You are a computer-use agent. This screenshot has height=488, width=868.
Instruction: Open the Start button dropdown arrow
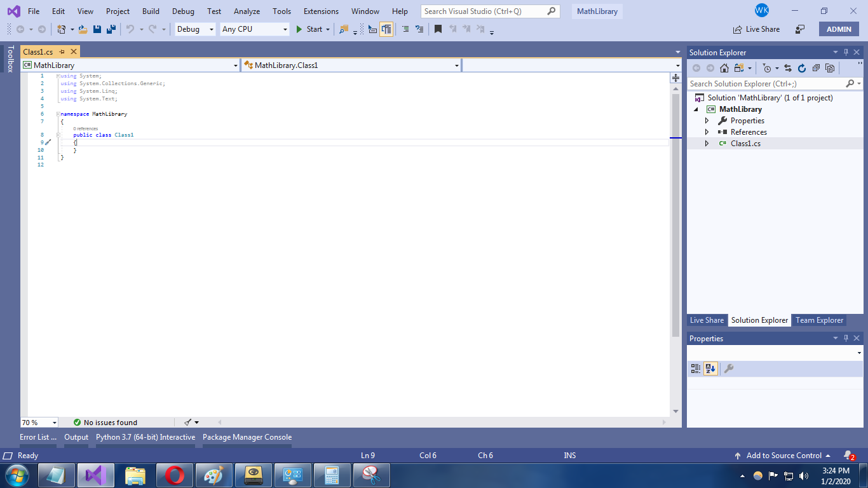(x=328, y=29)
